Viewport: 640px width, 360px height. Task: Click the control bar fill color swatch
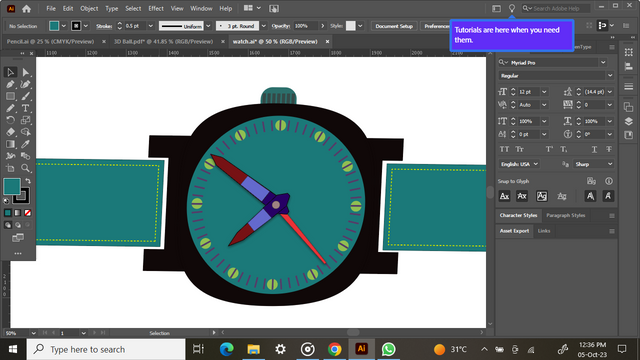click(54, 26)
